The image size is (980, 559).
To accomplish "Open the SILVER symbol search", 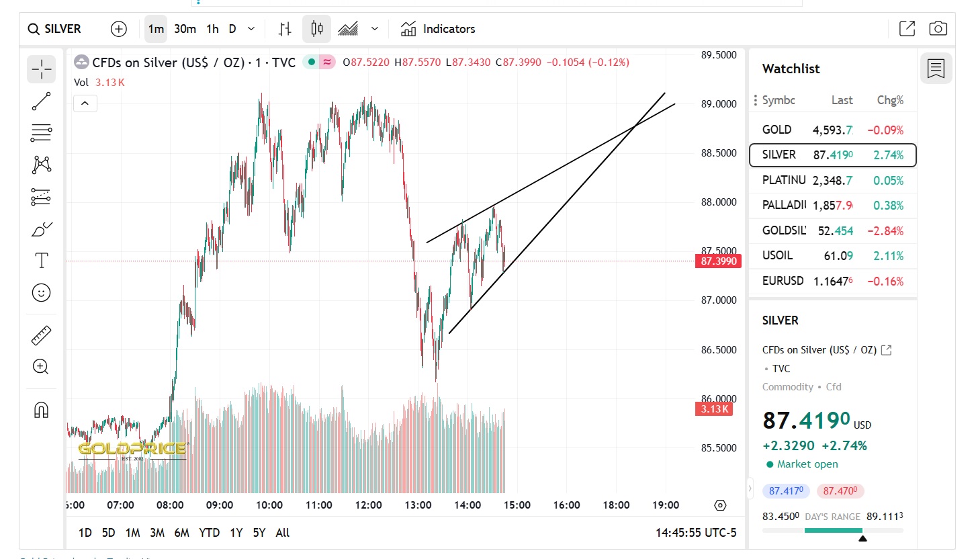I will 54,29.
